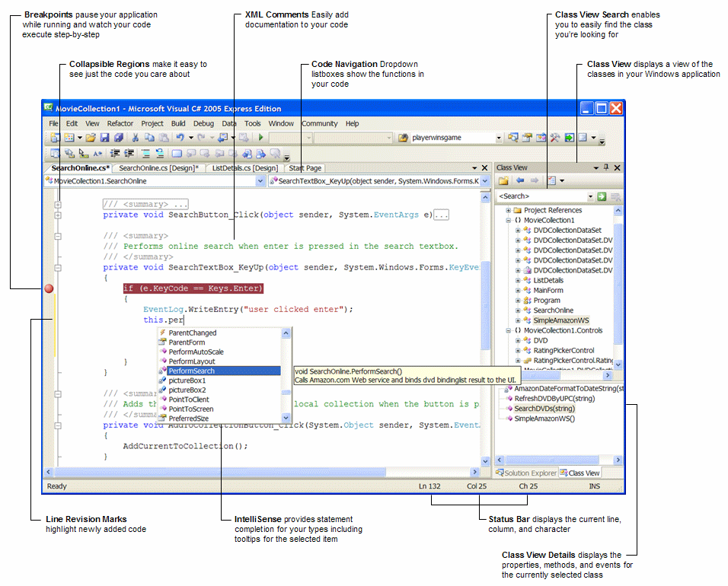
Task: Toggle the breakpoint red dot in margin
Action: [x=49, y=288]
